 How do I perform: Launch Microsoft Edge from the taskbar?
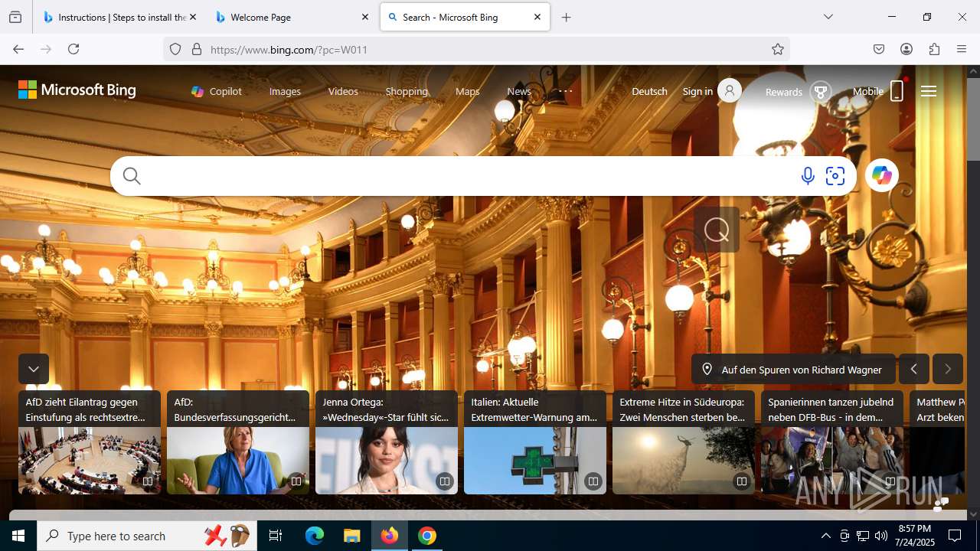click(x=315, y=536)
